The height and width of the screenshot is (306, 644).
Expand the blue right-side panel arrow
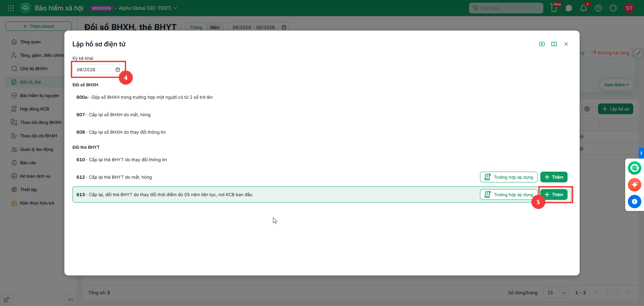[641, 153]
